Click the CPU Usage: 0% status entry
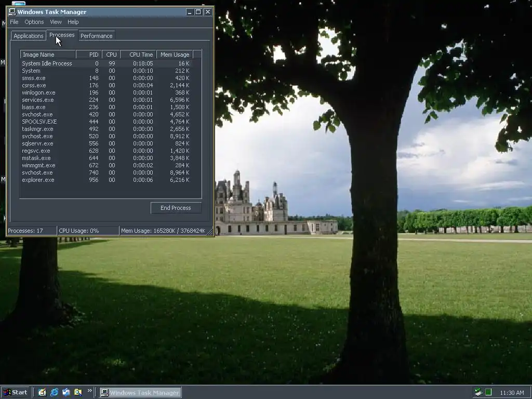 (88, 231)
